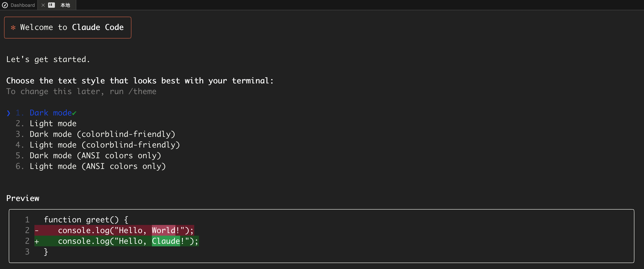
Task: Click the minus sign on removed line
Action: click(x=37, y=230)
